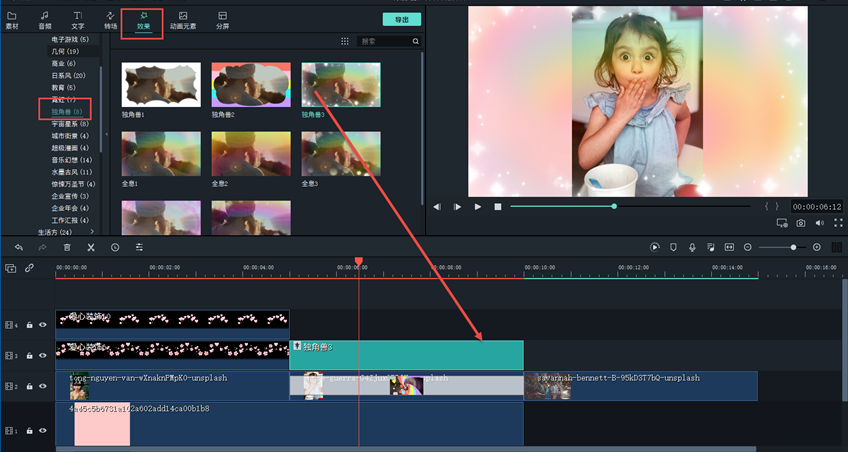Toggle the lock on track 3

tap(30, 355)
